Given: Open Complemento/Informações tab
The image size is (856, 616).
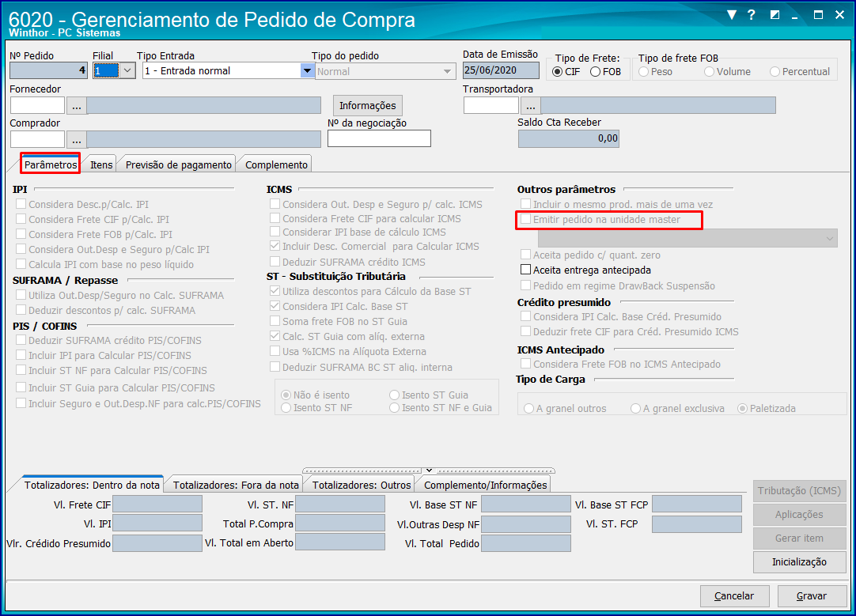Looking at the screenshot, I should coord(485,485).
